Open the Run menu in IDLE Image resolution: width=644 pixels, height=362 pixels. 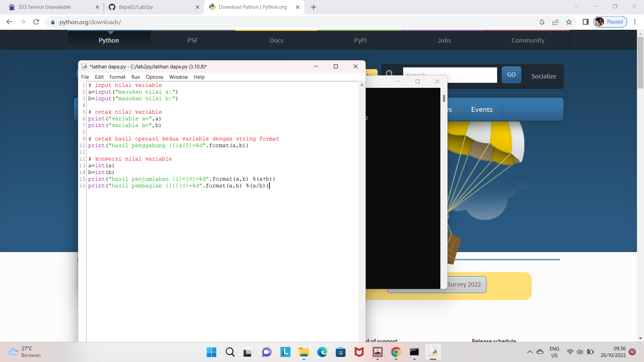136,77
